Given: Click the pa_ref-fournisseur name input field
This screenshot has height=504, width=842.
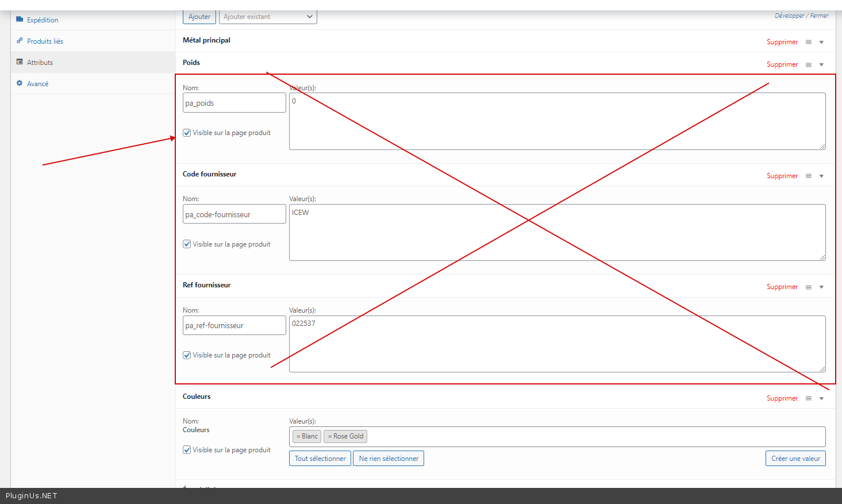Looking at the screenshot, I should (234, 325).
